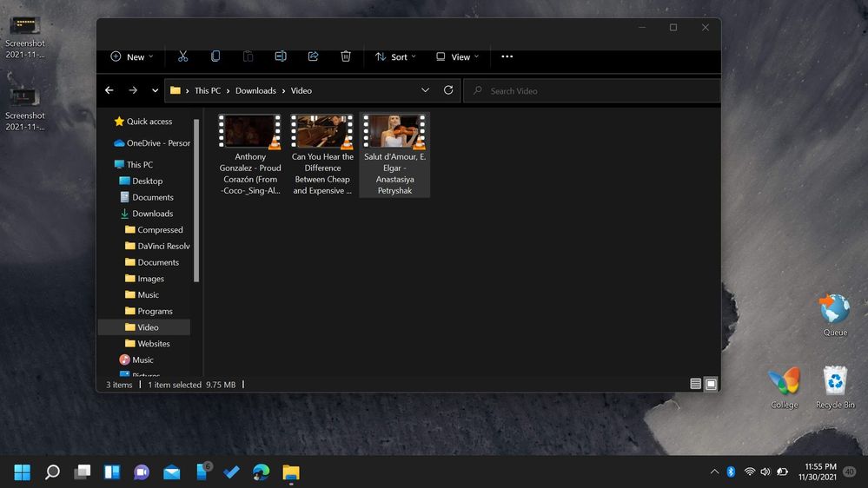Click Video in address breadcrumb
Viewport: 868px width, 488px height.
pos(301,90)
